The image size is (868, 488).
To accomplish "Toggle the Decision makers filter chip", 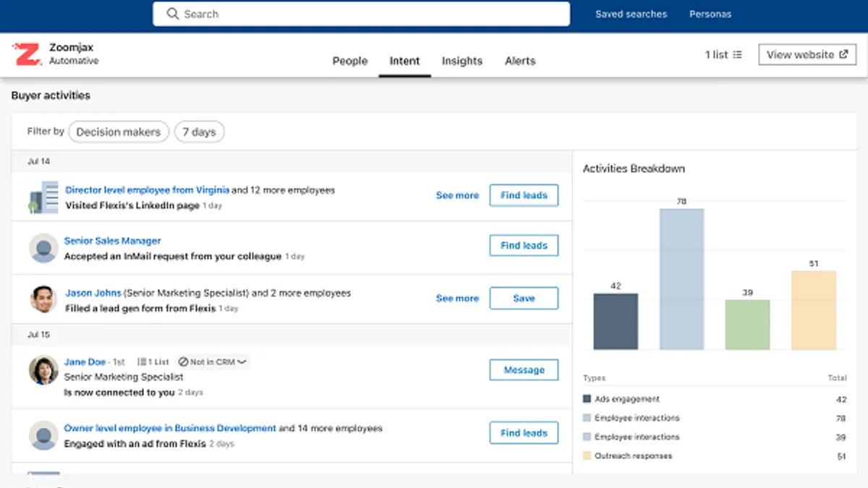I will pyautogui.click(x=119, y=132).
